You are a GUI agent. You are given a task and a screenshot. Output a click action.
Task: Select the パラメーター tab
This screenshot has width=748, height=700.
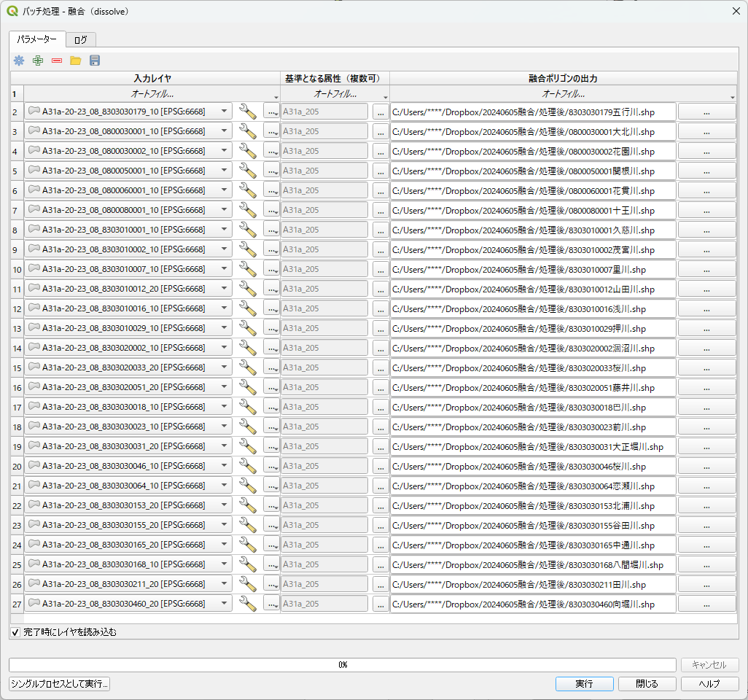click(x=37, y=39)
